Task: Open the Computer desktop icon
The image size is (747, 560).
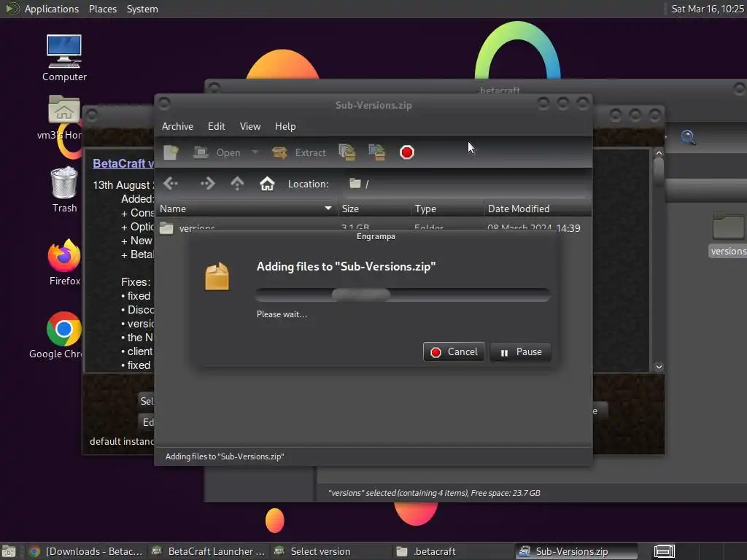Action: (x=64, y=58)
